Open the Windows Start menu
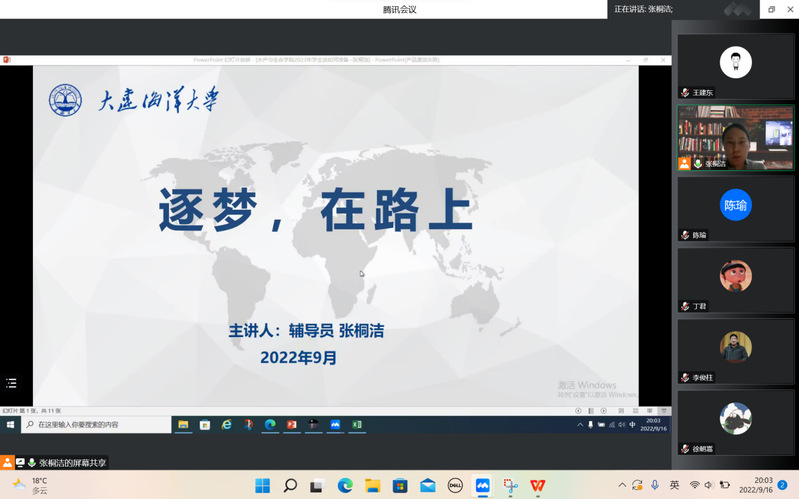 click(262, 486)
